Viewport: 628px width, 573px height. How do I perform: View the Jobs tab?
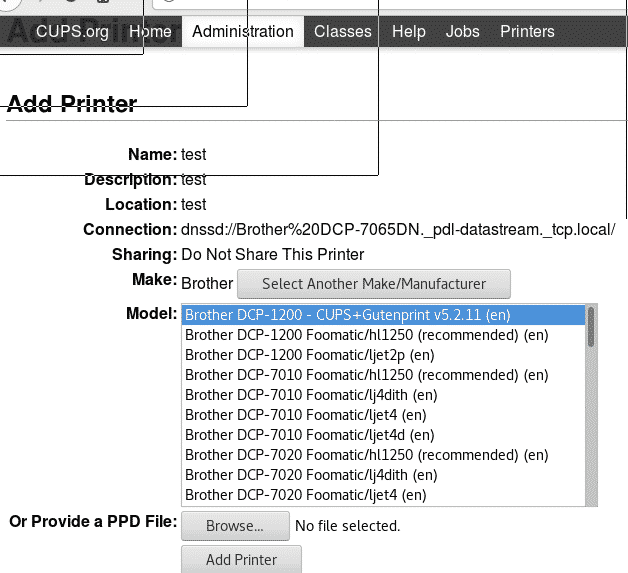[463, 32]
